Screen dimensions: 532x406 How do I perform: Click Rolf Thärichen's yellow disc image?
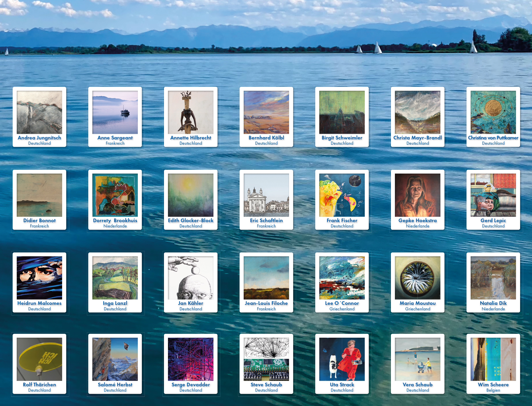pyautogui.click(x=39, y=359)
